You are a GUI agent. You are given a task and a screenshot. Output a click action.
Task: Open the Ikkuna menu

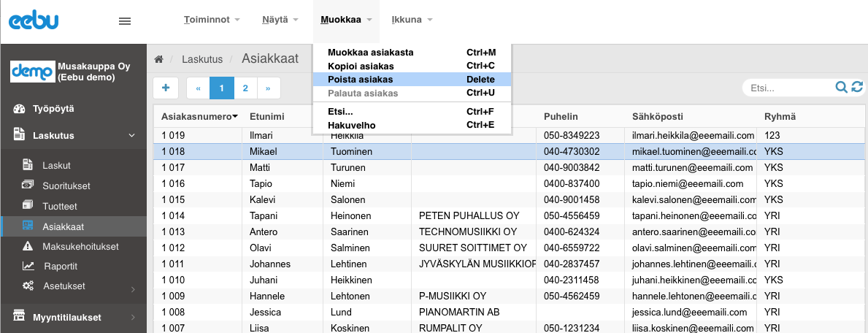[x=412, y=20]
